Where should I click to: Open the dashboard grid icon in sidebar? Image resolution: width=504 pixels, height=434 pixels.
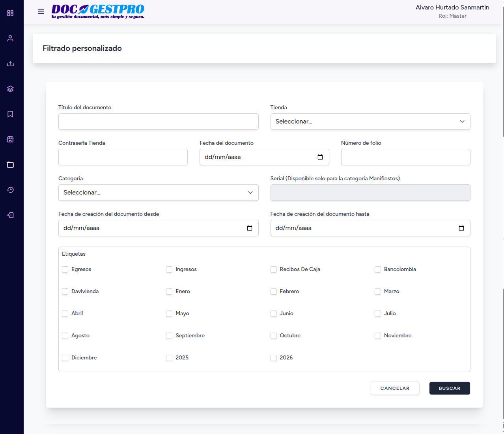[10, 13]
